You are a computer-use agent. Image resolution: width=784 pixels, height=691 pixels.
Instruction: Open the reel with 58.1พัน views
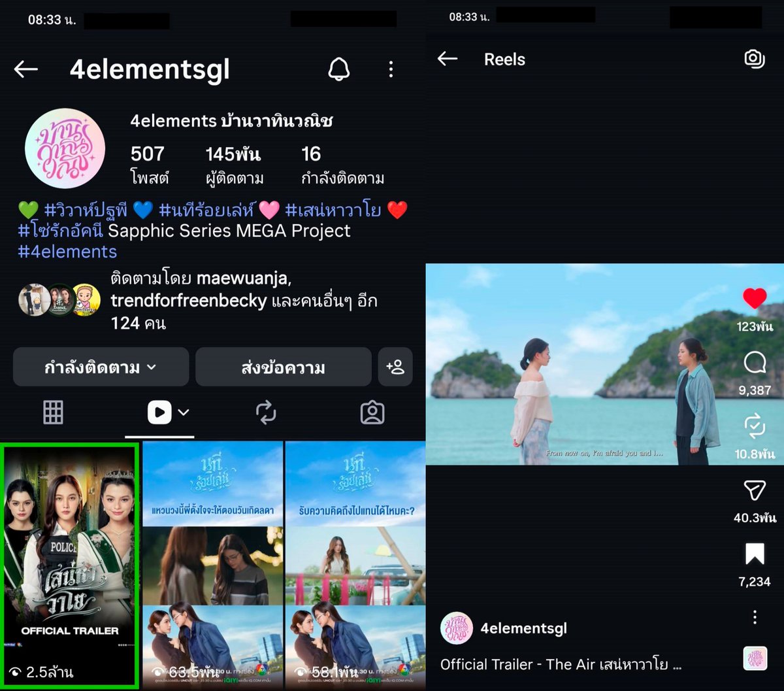click(x=355, y=565)
